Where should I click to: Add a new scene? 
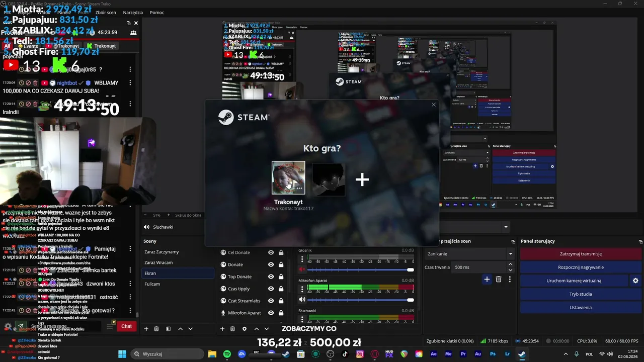pos(146,329)
